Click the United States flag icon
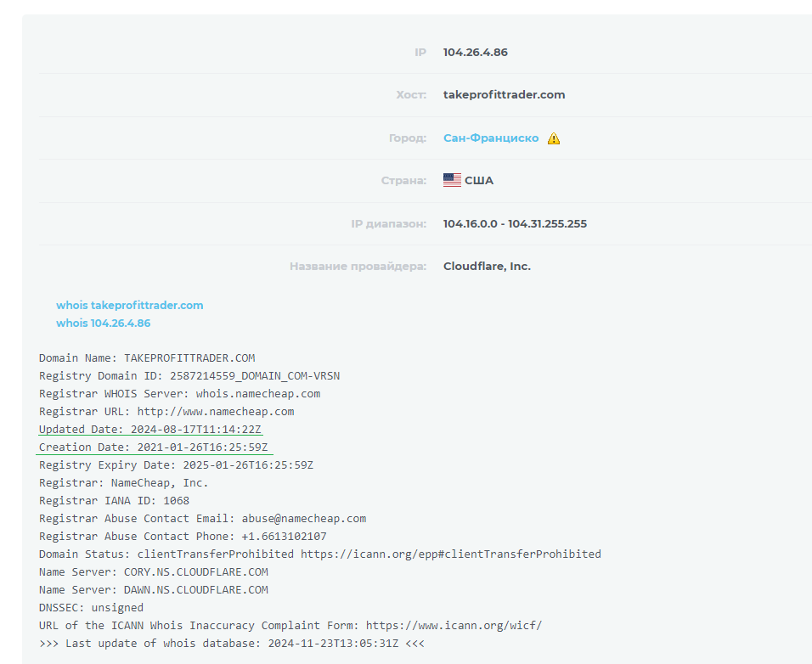Image resolution: width=812 pixels, height=664 pixels. (x=452, y=180)
